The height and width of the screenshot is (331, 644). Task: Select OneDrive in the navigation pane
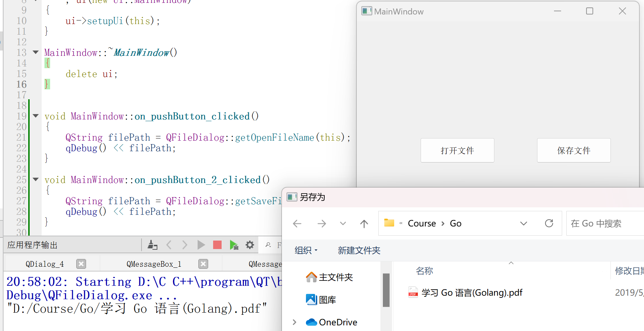[x=331, y=322]
